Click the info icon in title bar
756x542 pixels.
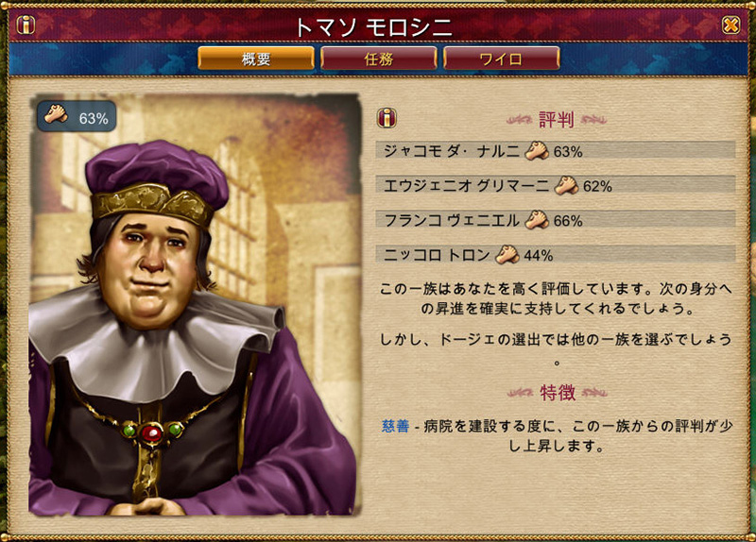(x=26, y=25)
